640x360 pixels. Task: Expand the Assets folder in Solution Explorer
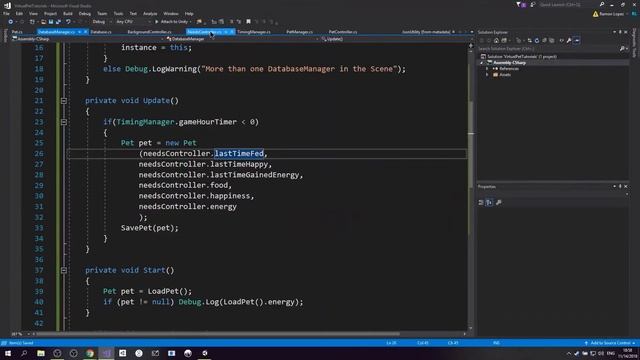click(487, 75)
